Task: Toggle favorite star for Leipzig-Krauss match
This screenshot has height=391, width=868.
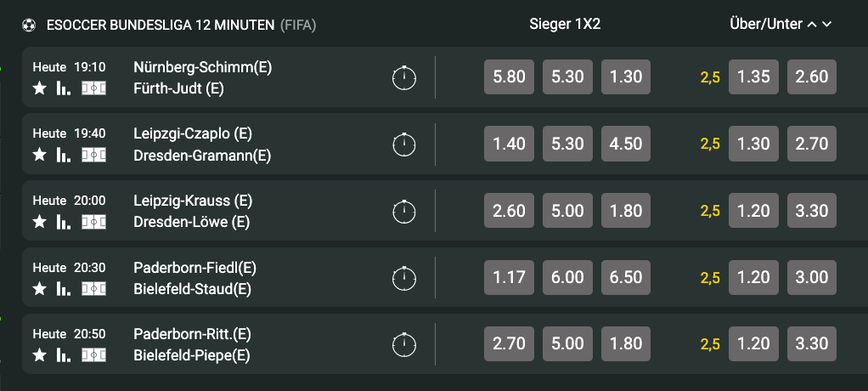Action: tap(39, 222)
